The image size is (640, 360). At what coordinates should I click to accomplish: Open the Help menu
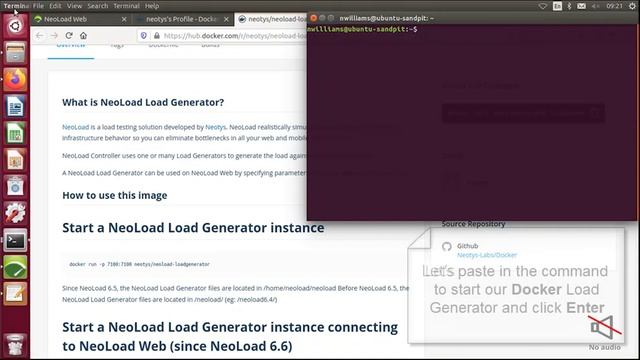coord(152,6)
